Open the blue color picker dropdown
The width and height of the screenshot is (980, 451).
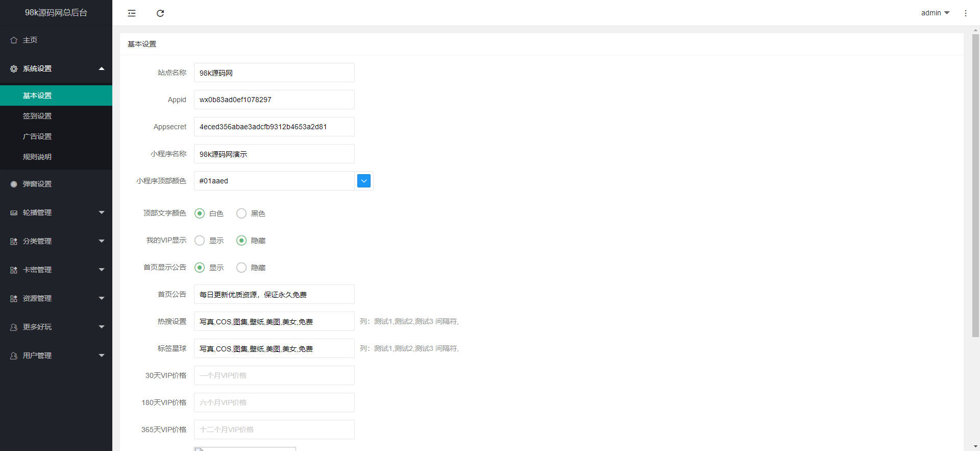click(364, 181)
